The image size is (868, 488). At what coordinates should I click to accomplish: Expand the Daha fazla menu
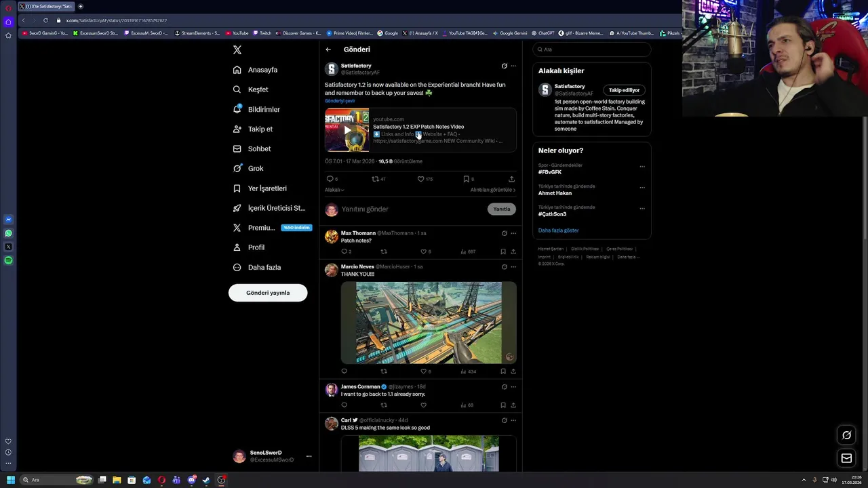click(256, 267)
